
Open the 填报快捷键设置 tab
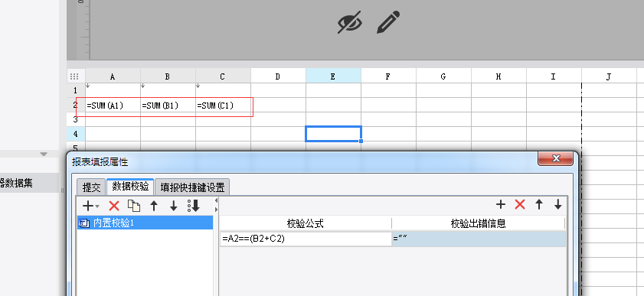click(192, 187)
